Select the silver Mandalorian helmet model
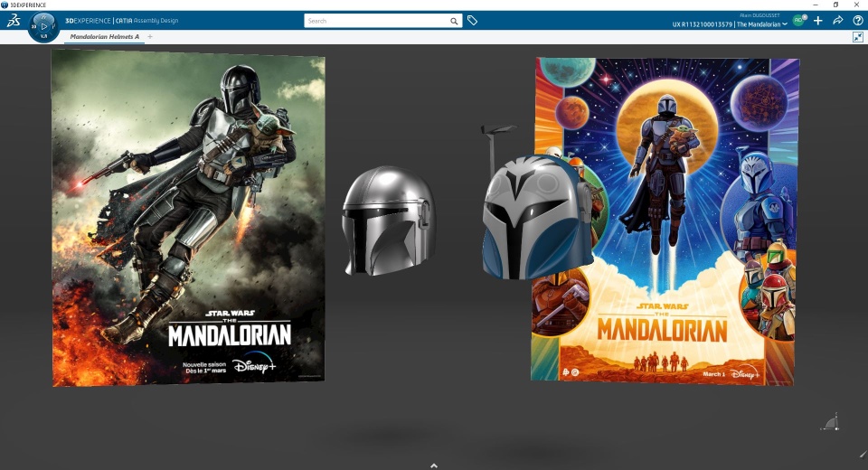868x470 pixels. [x=389, y=221]
